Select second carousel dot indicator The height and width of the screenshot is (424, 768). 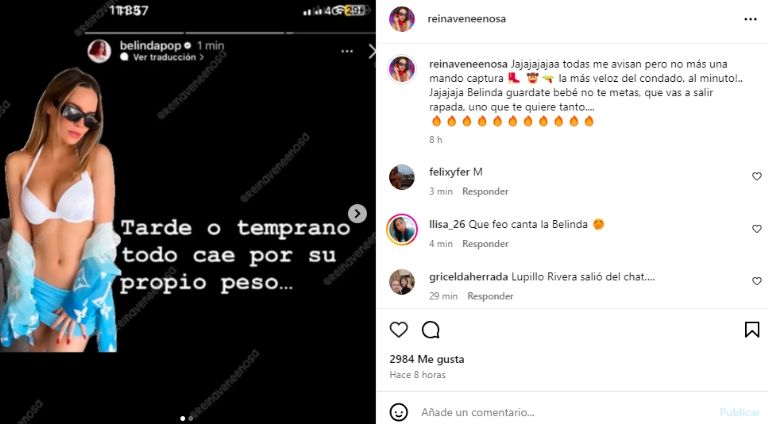pos(191,418)
